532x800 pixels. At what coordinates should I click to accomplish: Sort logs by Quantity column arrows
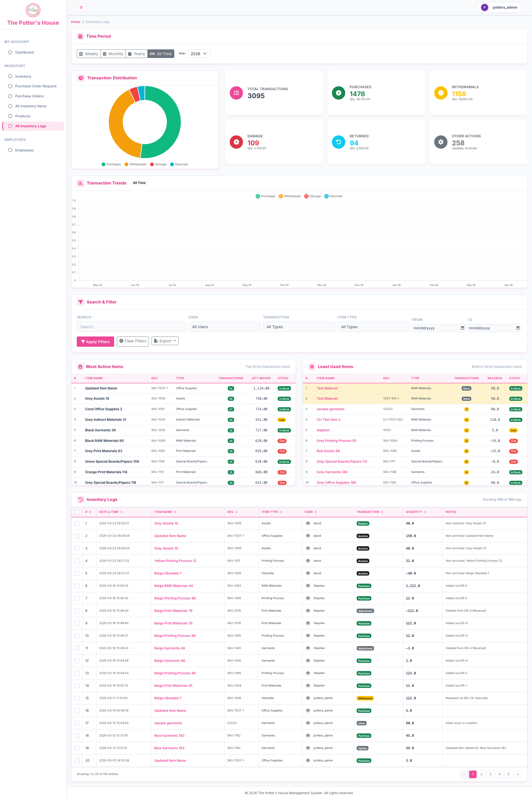pyautogui.click(x=425, y=512)
